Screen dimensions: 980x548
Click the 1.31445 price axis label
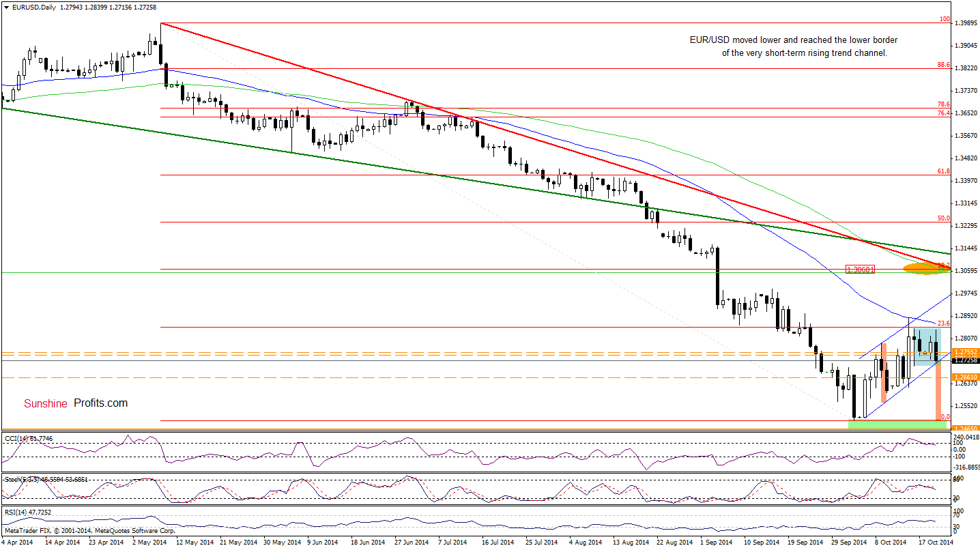pyautogui.click(x=966, y=248)
